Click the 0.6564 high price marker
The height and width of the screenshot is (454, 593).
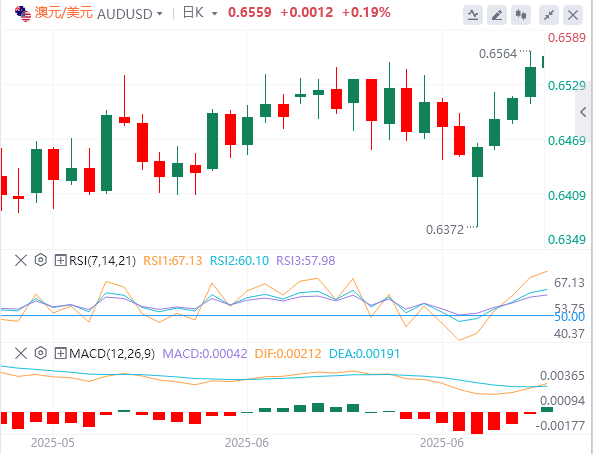click(498, 54)
